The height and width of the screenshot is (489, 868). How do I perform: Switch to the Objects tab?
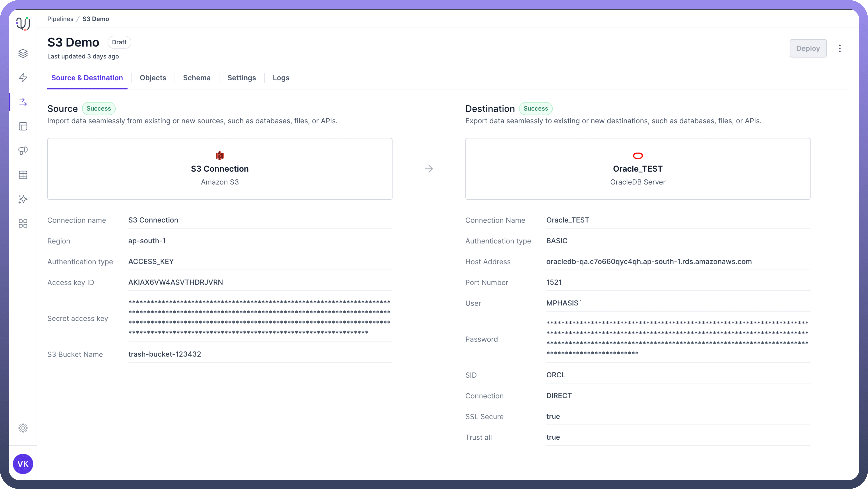pos(153,78)
